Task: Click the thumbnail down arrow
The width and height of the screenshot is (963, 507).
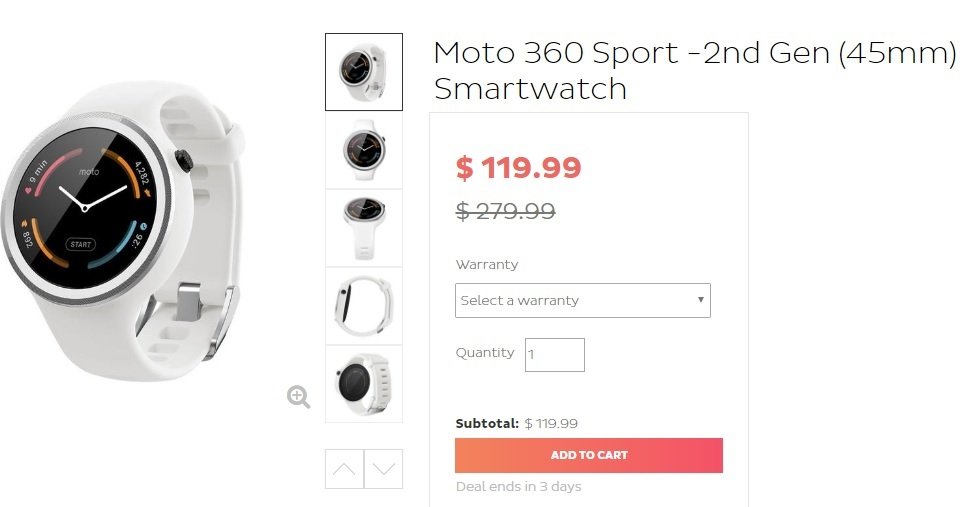Action: point(384,469)
